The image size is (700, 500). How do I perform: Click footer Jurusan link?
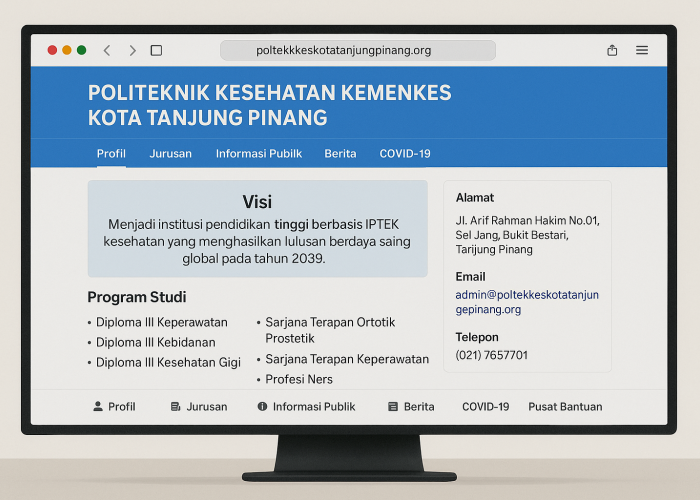[x=207, y=406]
